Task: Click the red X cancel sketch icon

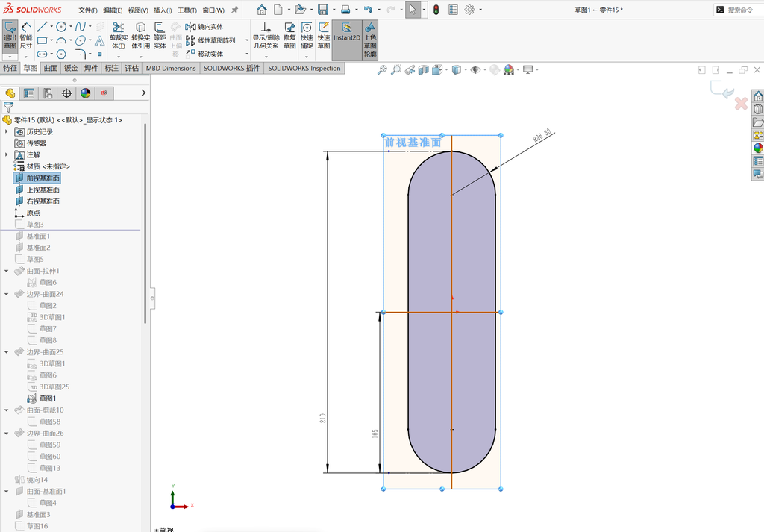Action: tap(741, 103)
